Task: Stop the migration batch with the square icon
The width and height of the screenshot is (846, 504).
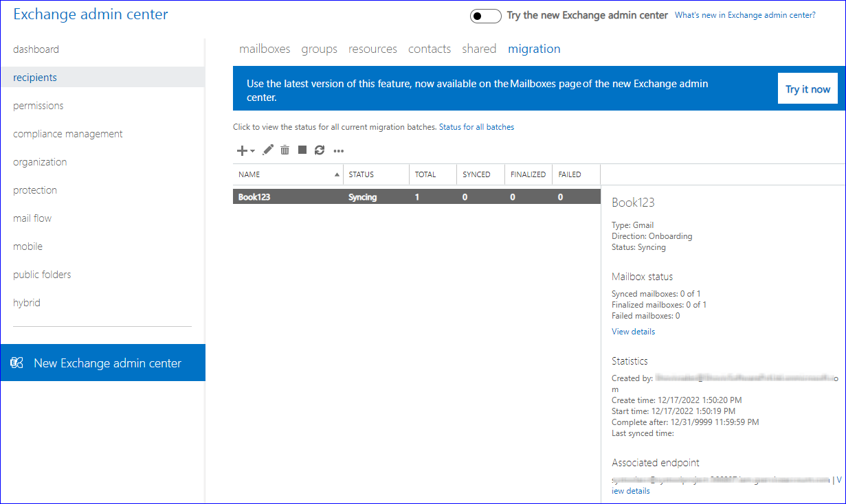Action: 302,150
